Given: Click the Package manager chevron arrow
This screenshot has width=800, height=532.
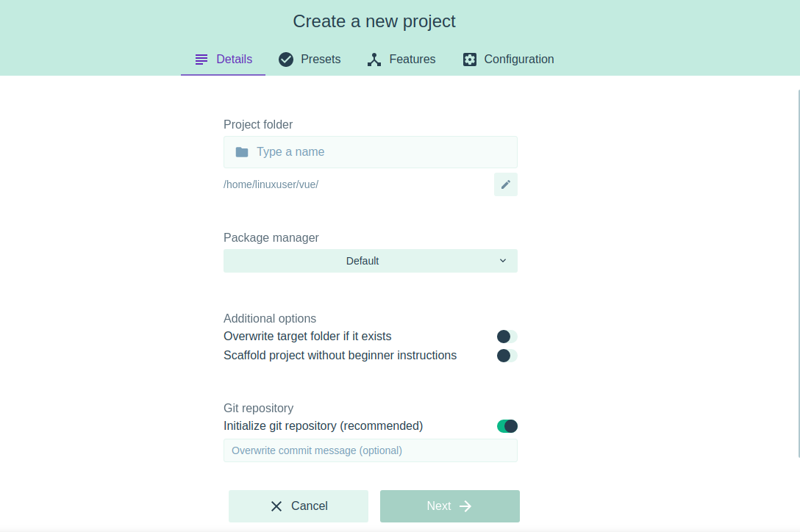Looking at the screenshot, I should 503,261.
